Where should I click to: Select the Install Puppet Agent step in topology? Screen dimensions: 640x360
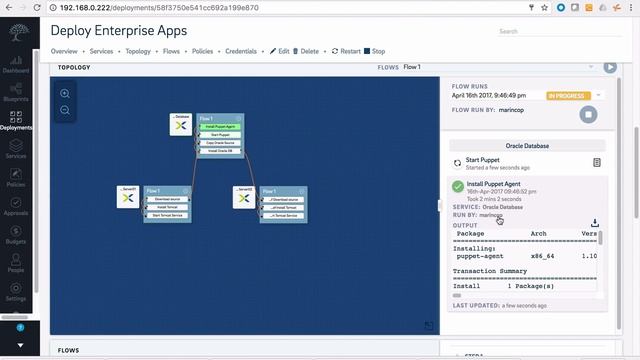(220, 127)
